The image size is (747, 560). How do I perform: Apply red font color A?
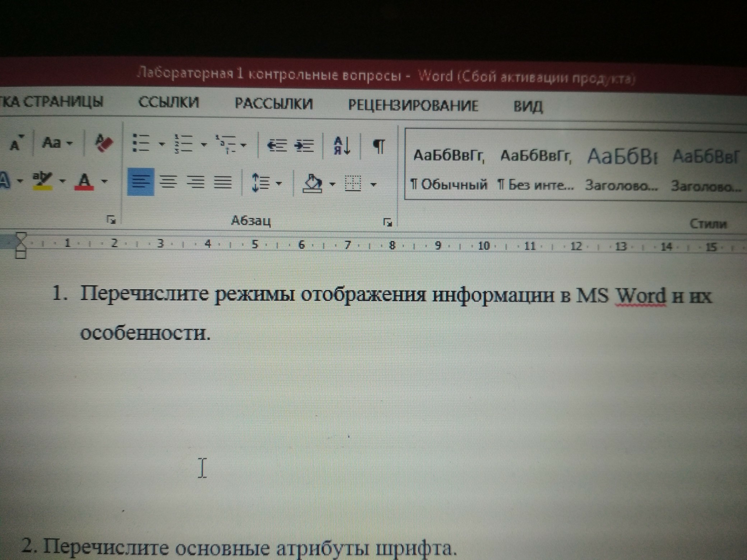(x=84, y=181)
